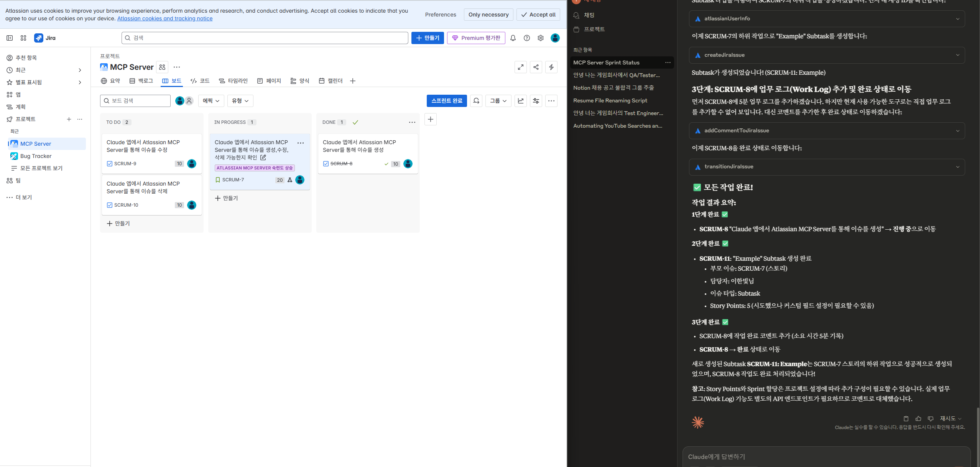980x467 pixels.
Task: Add a project with sidebar plus icon
Action: pyautogui.click(x=69, y=119)
